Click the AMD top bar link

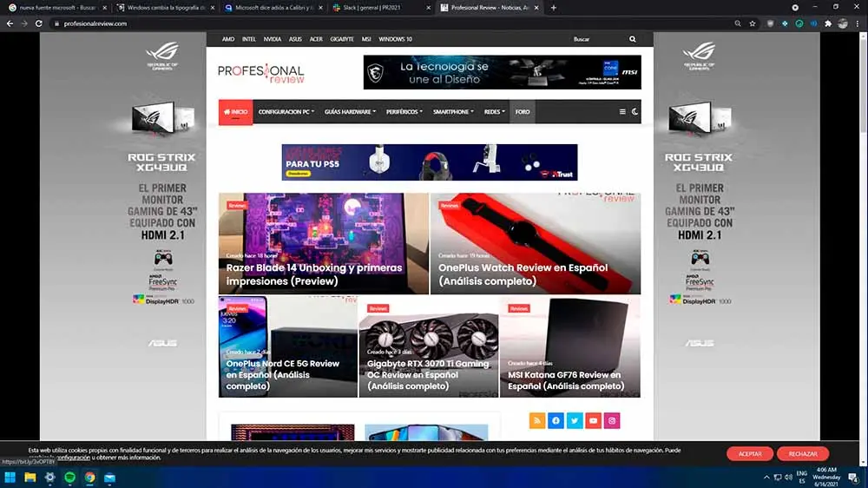pyautogui.click(x=228, y=39)
